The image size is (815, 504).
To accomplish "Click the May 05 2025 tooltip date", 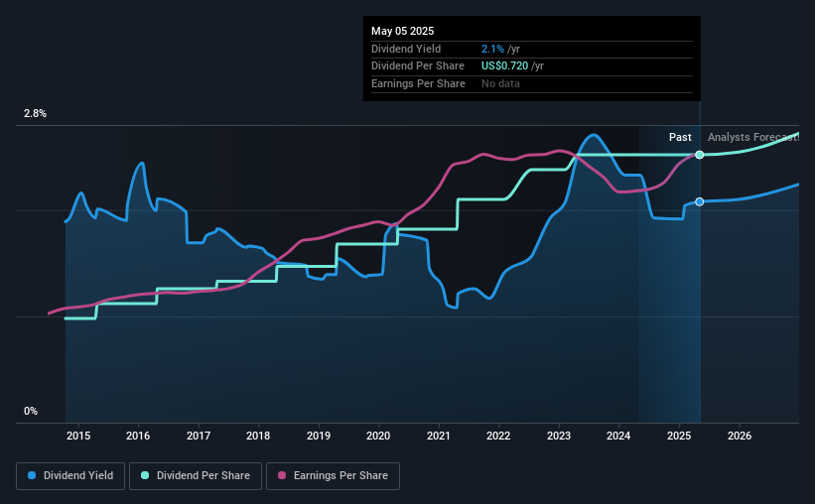I will [x=402, y=31].
